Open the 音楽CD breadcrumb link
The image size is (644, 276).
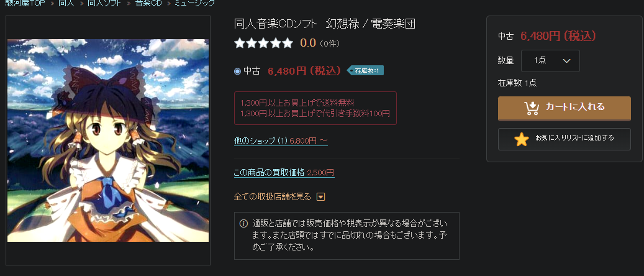click(148, 3)
